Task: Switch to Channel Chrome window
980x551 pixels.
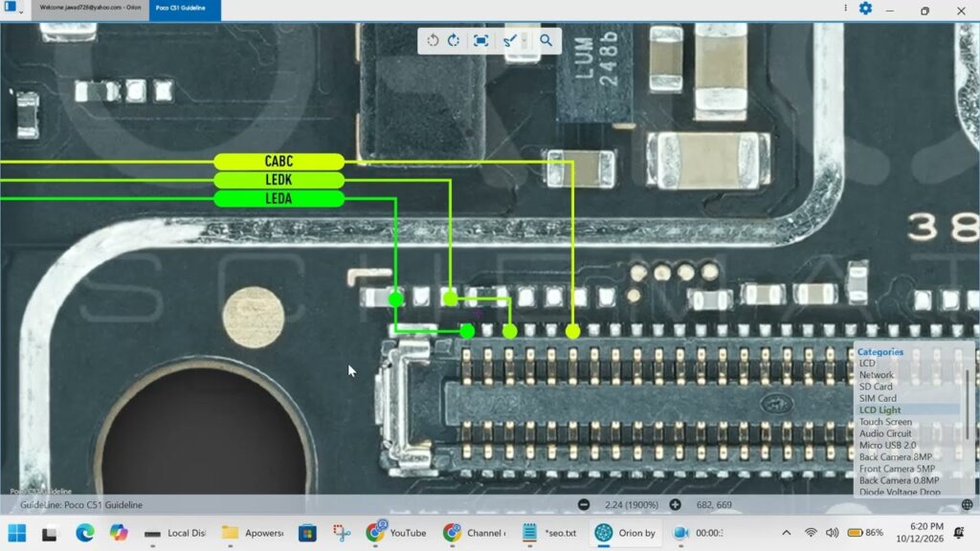Action: tap(475, 533)
